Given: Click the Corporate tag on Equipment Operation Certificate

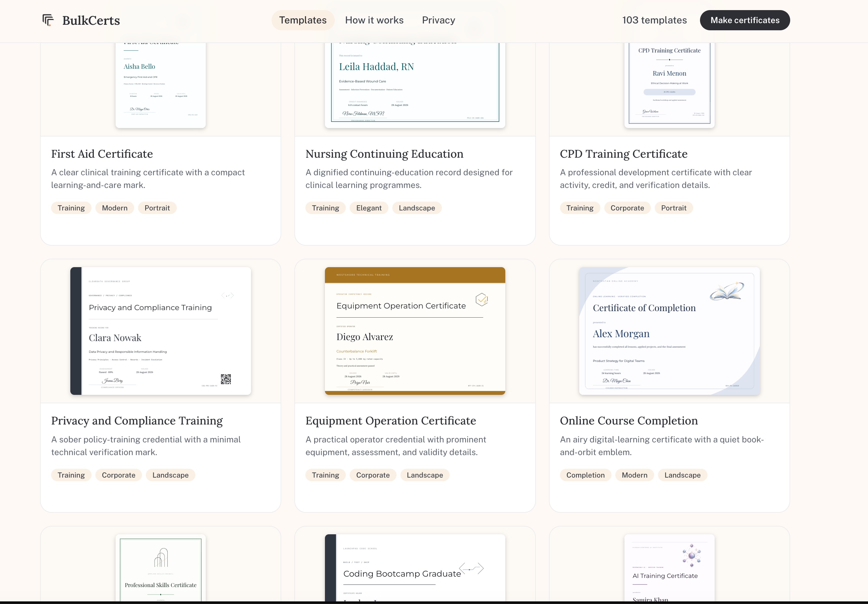Looking at the screenshot, I should point(373,475).
